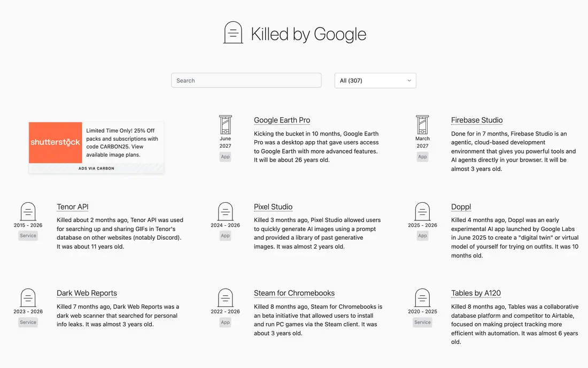Visit the Steam for Chromebooks link
588x368 pixels.
tap(294, 293)
